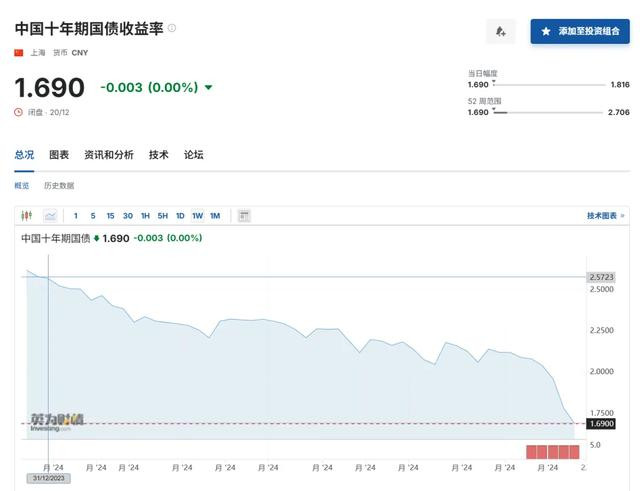Set the chart interval to 1W
Viewport: 640px width, 491px height.
coord(198,216)
